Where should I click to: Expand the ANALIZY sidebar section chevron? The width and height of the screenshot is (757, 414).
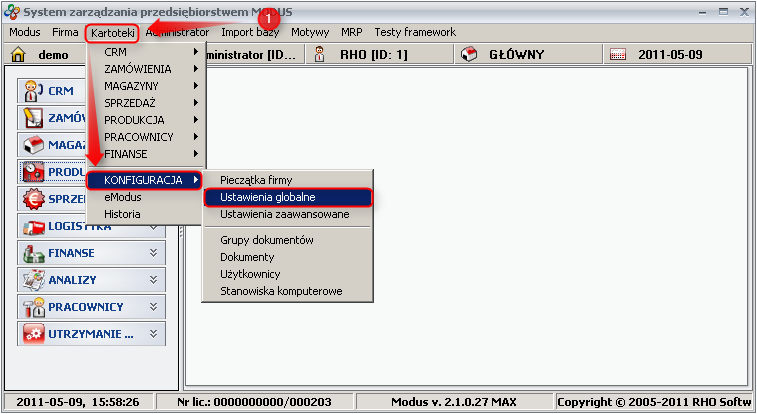tap(154, 280)
